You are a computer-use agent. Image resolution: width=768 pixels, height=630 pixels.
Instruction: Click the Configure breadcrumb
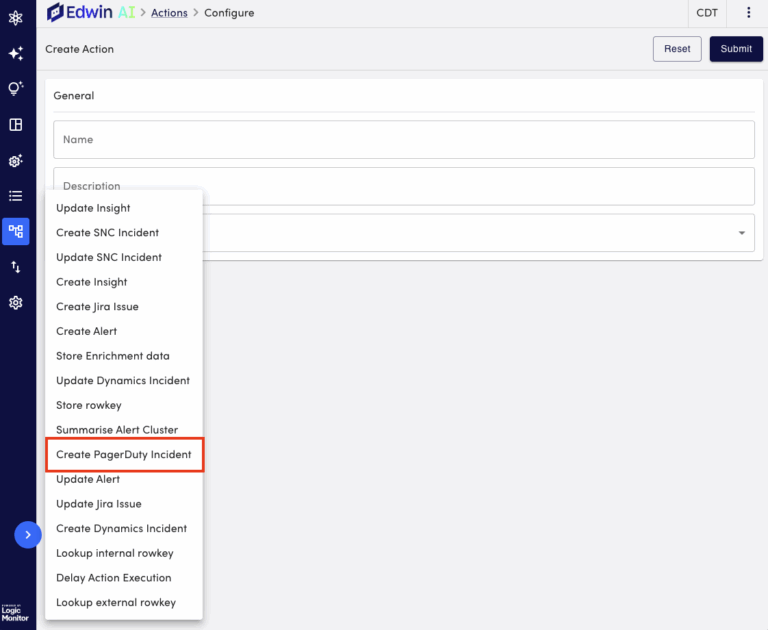click(x=229, y=13)
